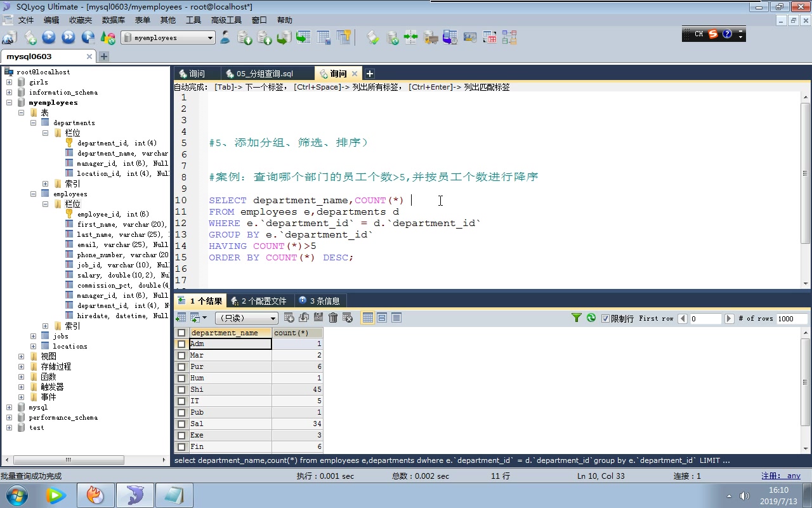Screen dimensions: 812x508
Task: Refresh the result set
Action: 591,317
